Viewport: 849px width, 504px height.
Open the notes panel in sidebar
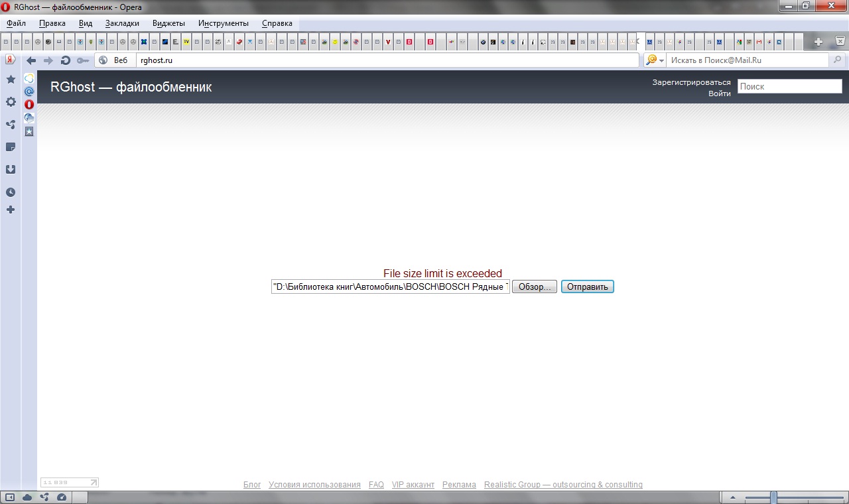(x=11, y=147)
